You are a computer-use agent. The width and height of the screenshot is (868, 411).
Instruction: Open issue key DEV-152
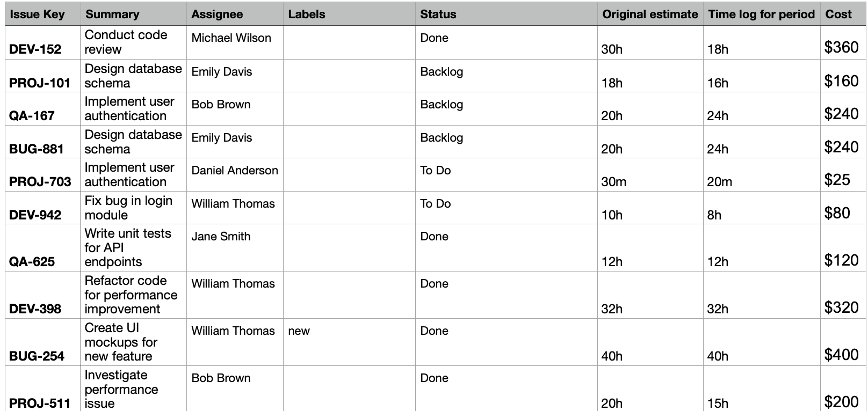pos(35,49)
